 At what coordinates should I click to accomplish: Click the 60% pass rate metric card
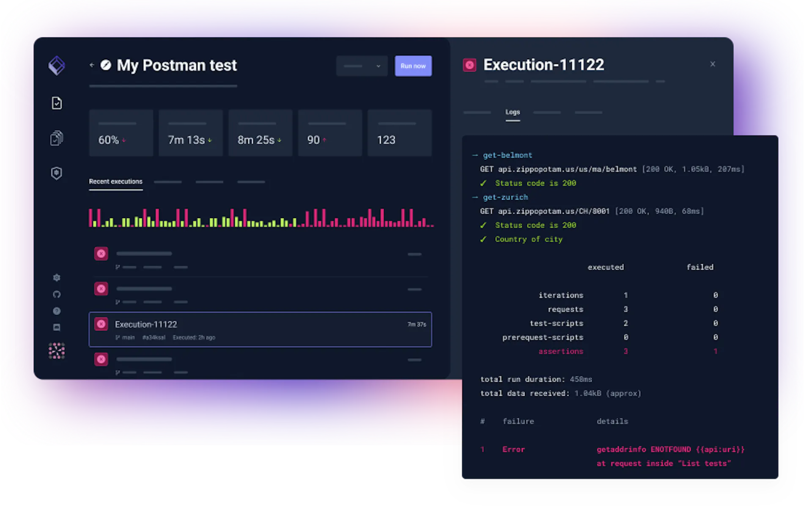tap(121, 133)
